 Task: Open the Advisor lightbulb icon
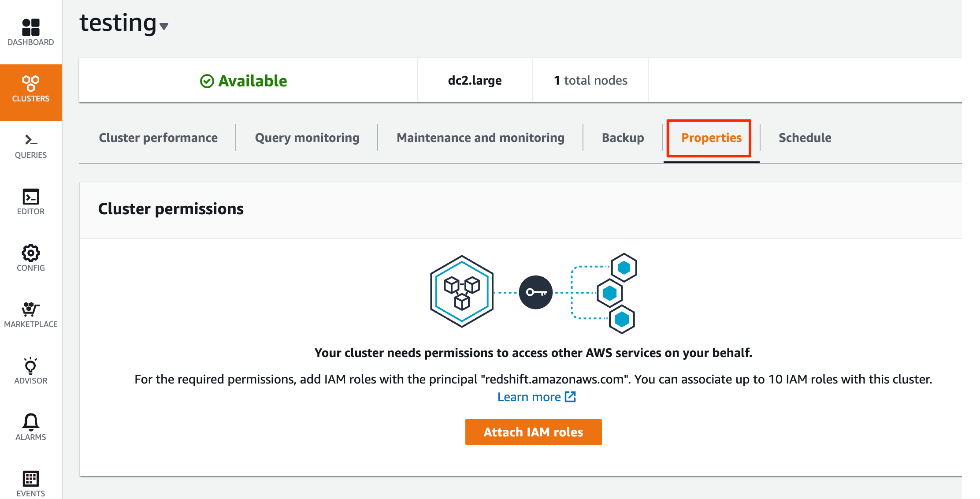point(31,365)
